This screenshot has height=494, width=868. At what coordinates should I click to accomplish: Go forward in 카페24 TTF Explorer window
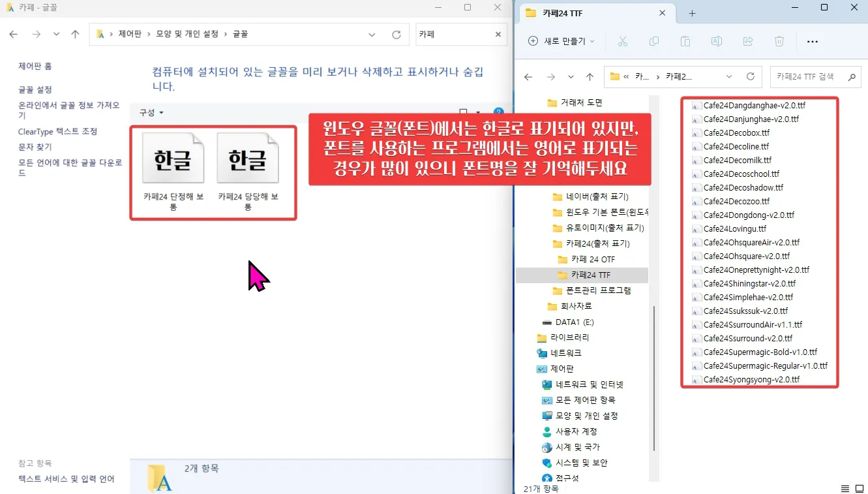pos(551,77)
